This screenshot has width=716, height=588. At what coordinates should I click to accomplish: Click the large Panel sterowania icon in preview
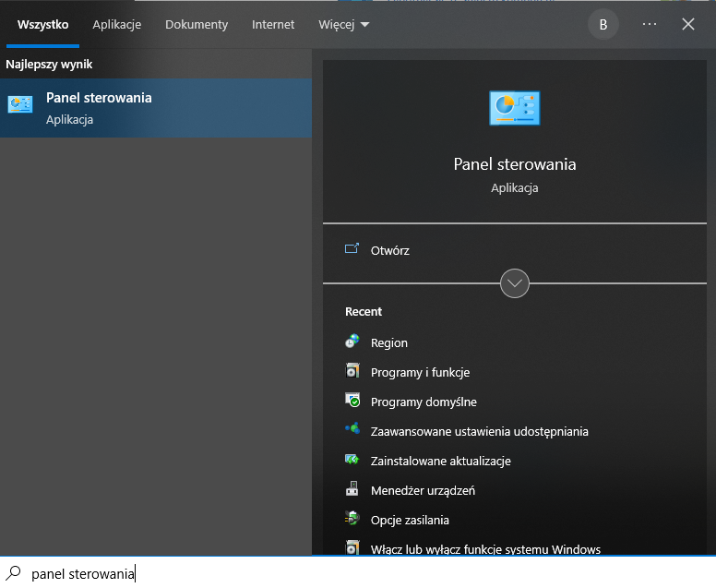click(514, 108)
